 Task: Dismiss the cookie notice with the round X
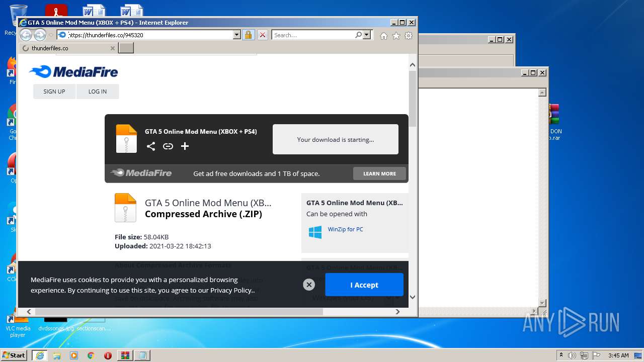point(309,285)
